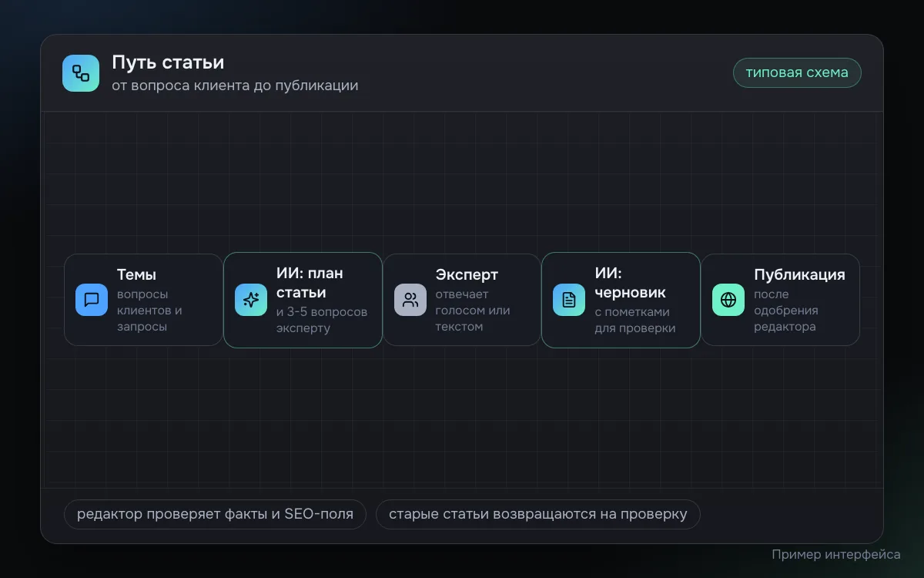This screenshot has width=924, height=578.
Task: Click the старые статьи возвращаются на проверку chip
Action: coord(537,514)
